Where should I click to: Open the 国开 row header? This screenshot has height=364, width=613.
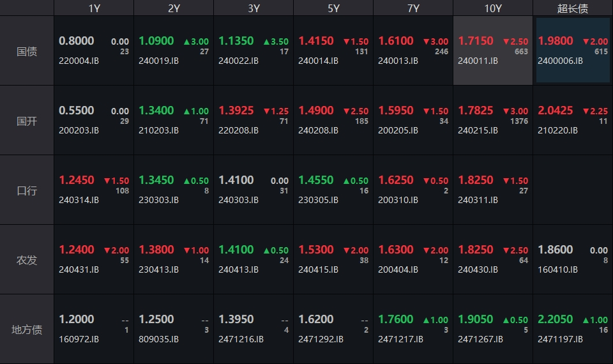27,121
